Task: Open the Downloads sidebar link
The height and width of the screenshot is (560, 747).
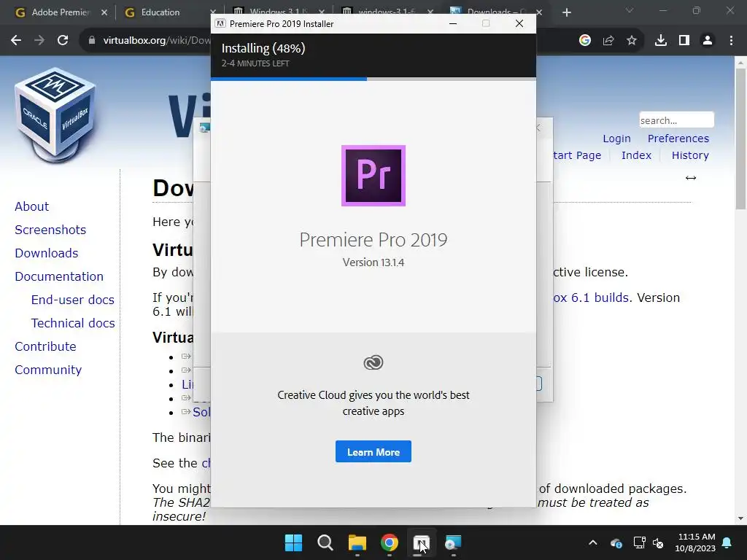Action: tap(46, 253)
